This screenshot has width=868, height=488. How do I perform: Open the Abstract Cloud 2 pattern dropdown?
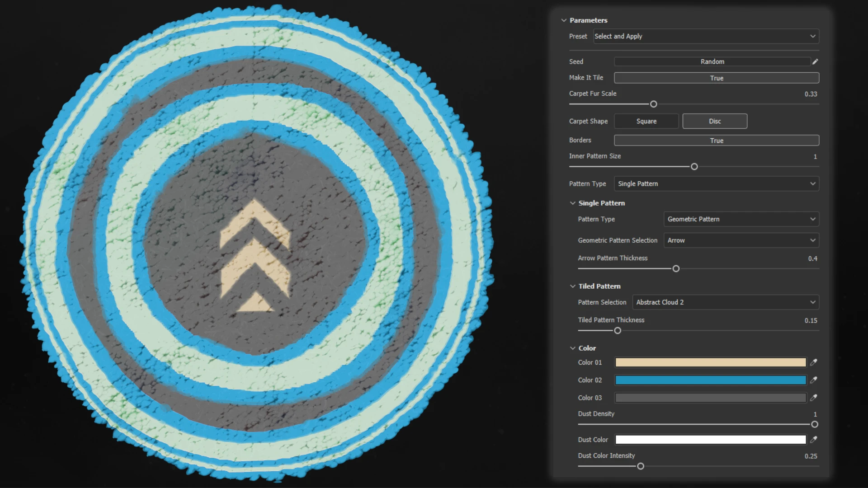point(726,302)
